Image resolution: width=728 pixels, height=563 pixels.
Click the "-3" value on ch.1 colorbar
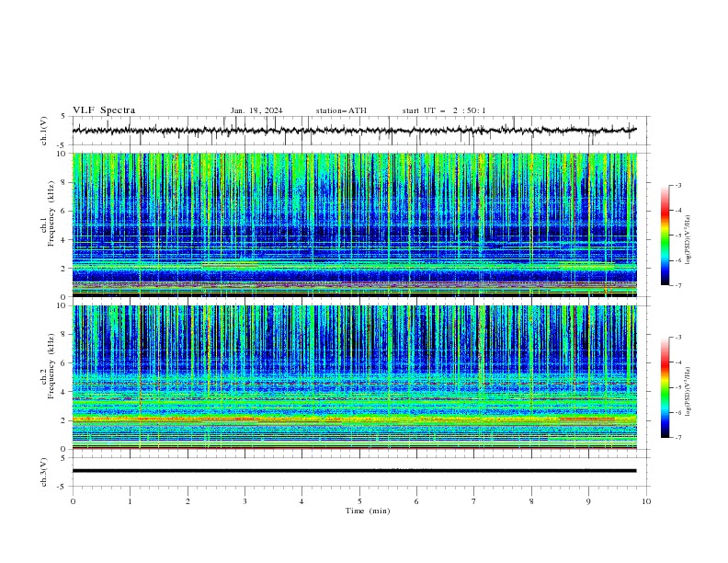coord(677,185)
